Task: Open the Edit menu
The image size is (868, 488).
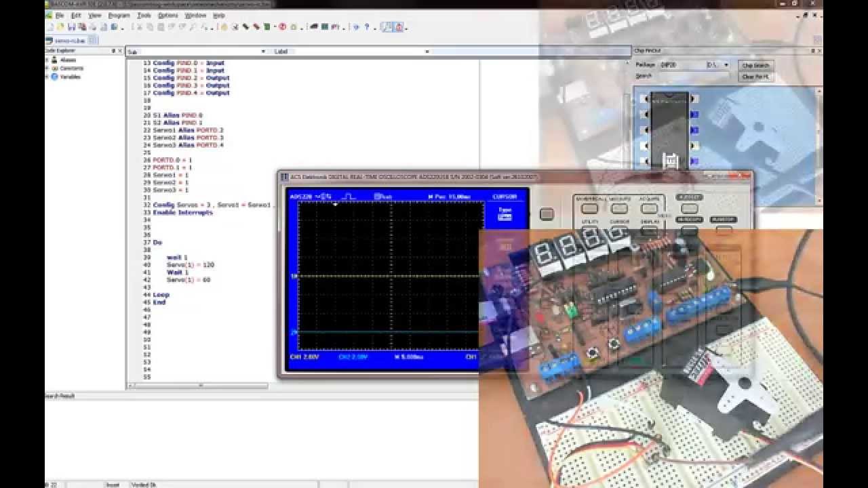Action: 76,15
